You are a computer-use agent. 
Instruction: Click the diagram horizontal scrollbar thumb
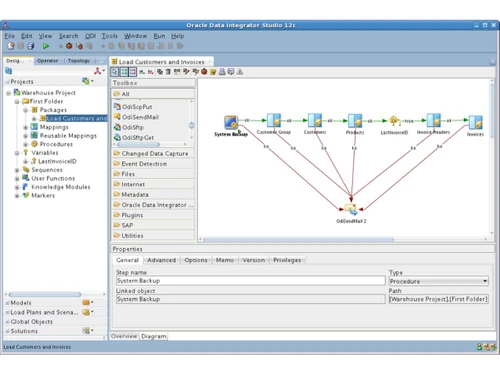[x=298, y=239]
